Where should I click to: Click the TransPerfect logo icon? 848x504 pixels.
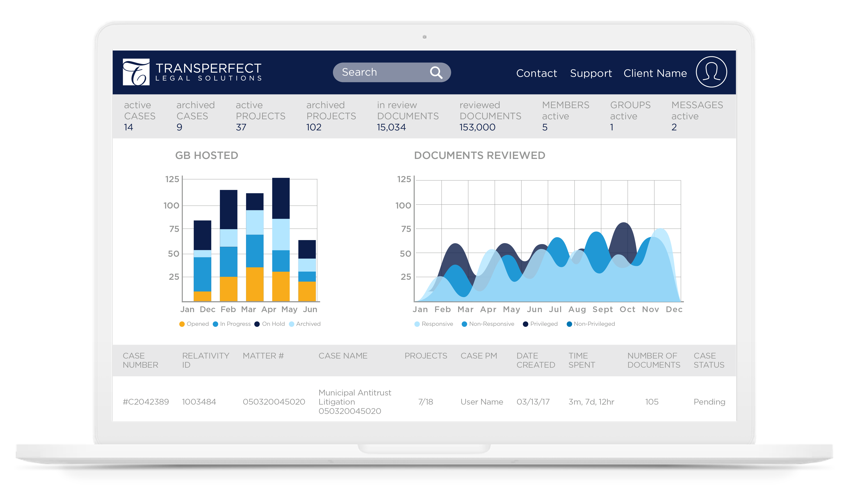click(x=136, y=72)
